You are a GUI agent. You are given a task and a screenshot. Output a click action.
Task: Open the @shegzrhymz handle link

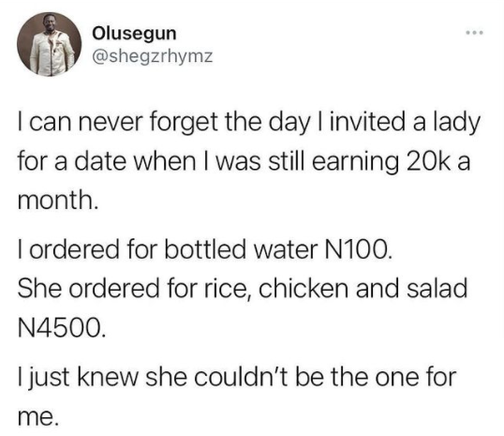point(153,56)
